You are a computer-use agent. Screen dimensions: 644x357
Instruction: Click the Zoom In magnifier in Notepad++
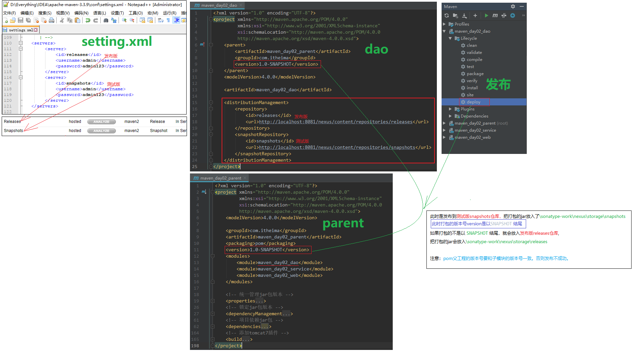coord(124,20)
